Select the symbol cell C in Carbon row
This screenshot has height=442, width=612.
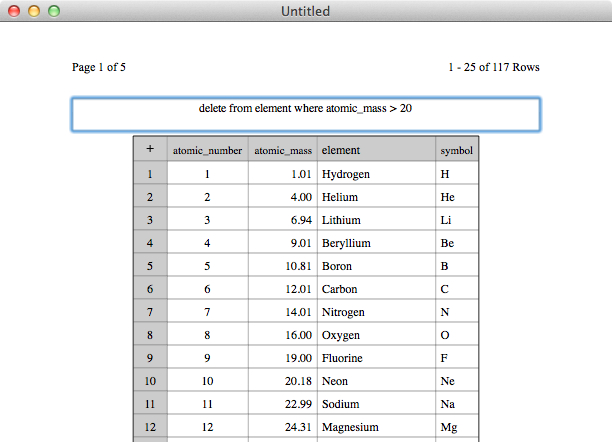457,289
